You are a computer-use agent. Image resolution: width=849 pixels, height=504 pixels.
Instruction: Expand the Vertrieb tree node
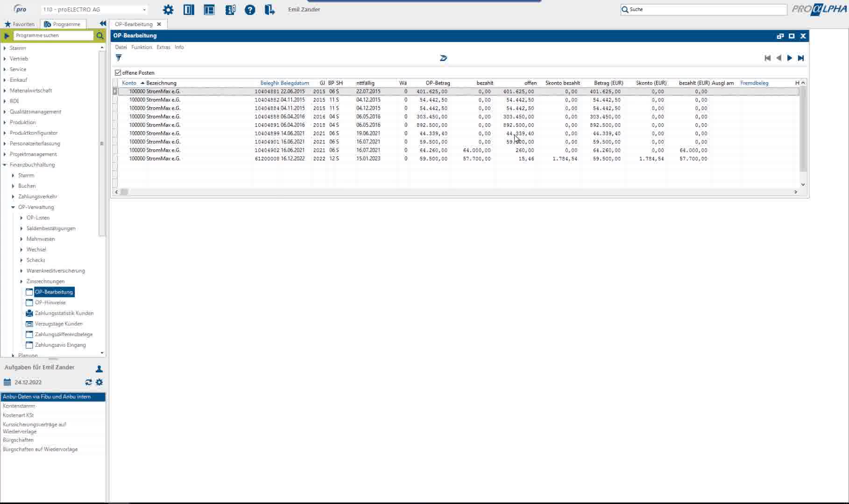tap(5, 59)
